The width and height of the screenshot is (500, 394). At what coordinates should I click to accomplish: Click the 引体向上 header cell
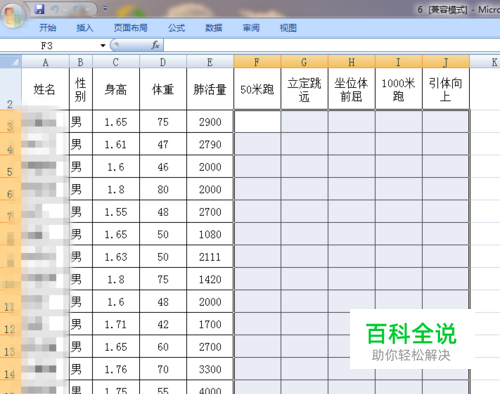click(446, 89)
